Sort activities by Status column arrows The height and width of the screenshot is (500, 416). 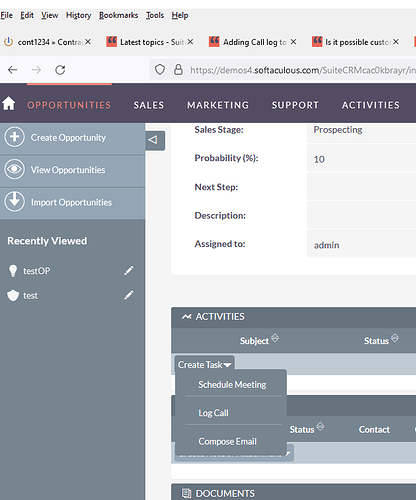click(x=395, y=338)
